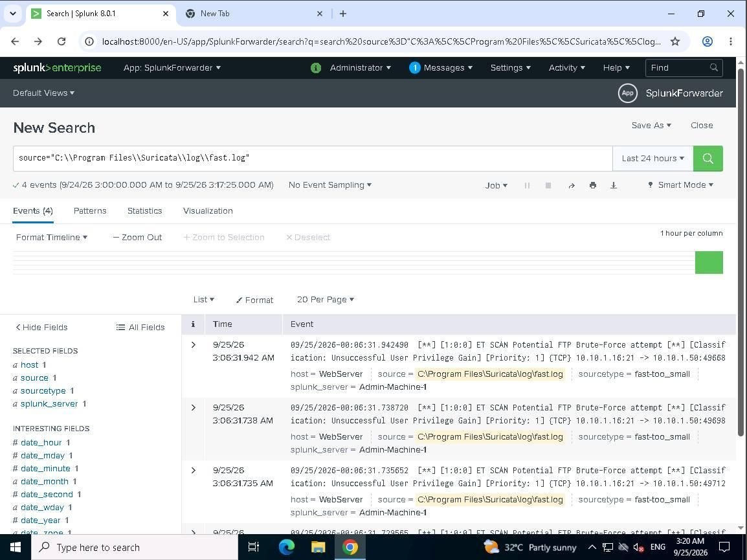
Task: Open Default Views dropdown
Action: tap(44, 93)
